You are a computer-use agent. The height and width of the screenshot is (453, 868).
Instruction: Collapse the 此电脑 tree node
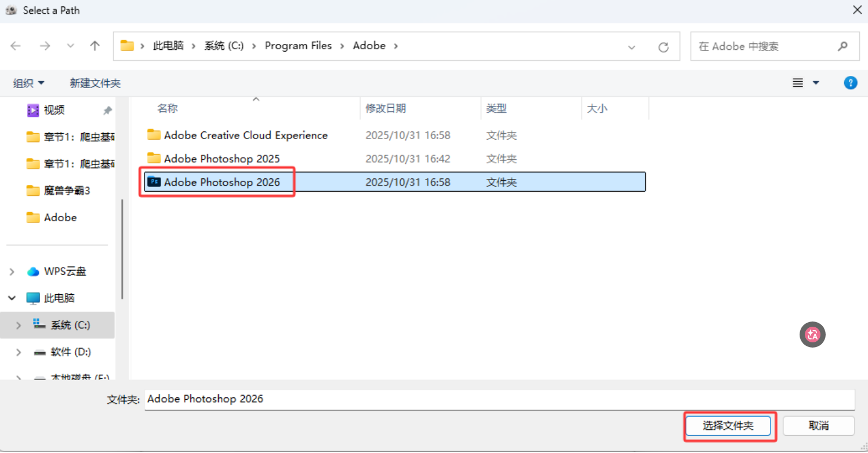pyautogui.click(x=12, y=298)
